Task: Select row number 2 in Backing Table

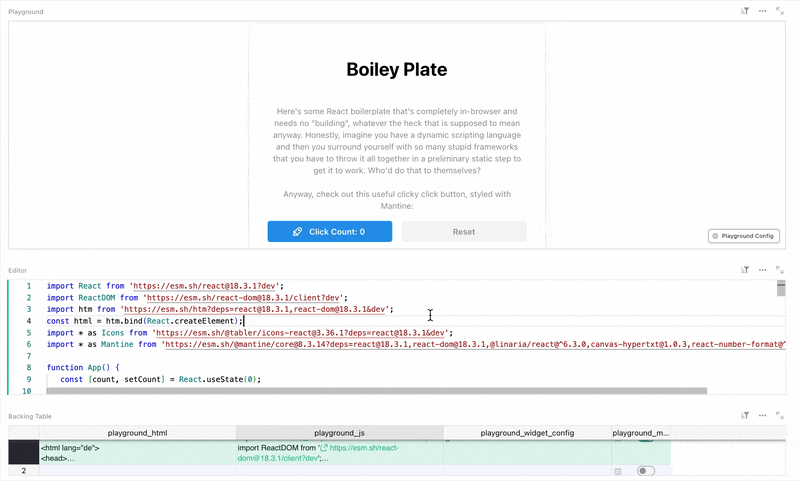Action: (23, 471)
